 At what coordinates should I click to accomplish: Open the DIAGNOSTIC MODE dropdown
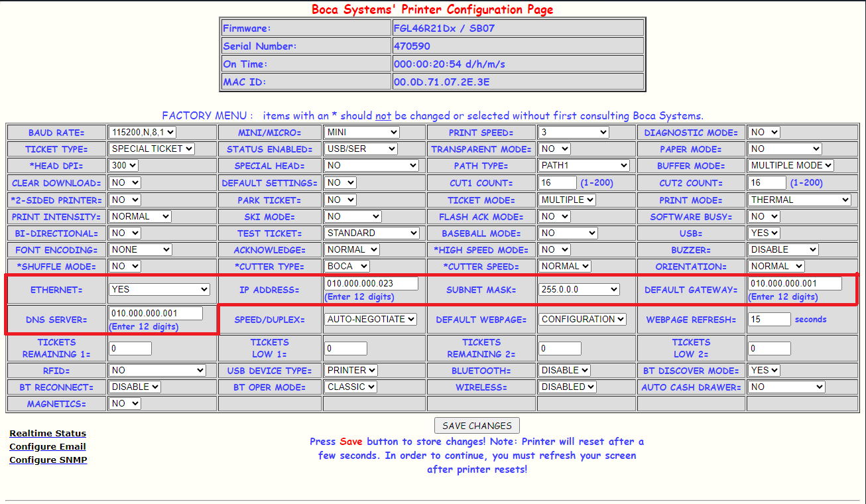coord(764,133)
